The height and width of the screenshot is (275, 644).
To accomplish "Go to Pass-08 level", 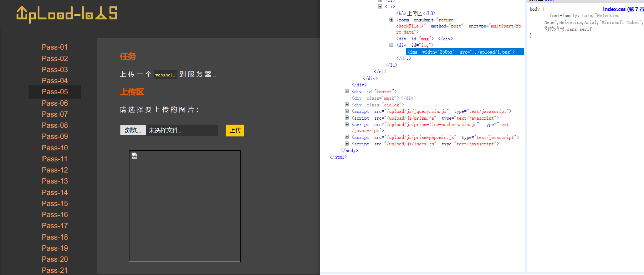I will click(x=55, y=125).
